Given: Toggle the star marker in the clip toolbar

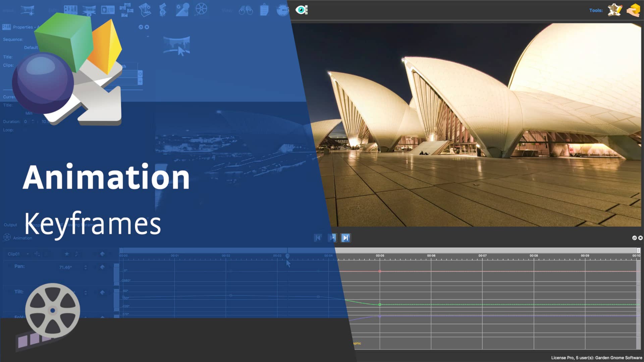Looking at the screenshot, I should pyautogui.click(x=67, y=254).
